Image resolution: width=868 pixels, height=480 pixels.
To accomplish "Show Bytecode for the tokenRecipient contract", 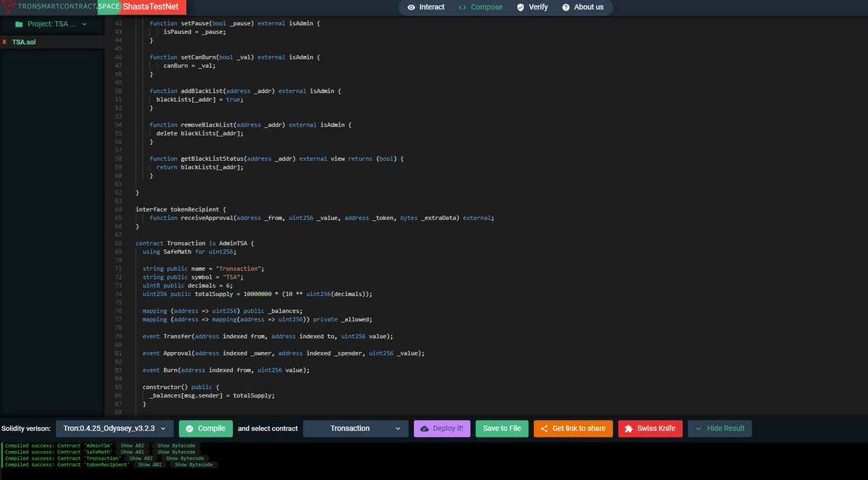I will tap(193, 464).
